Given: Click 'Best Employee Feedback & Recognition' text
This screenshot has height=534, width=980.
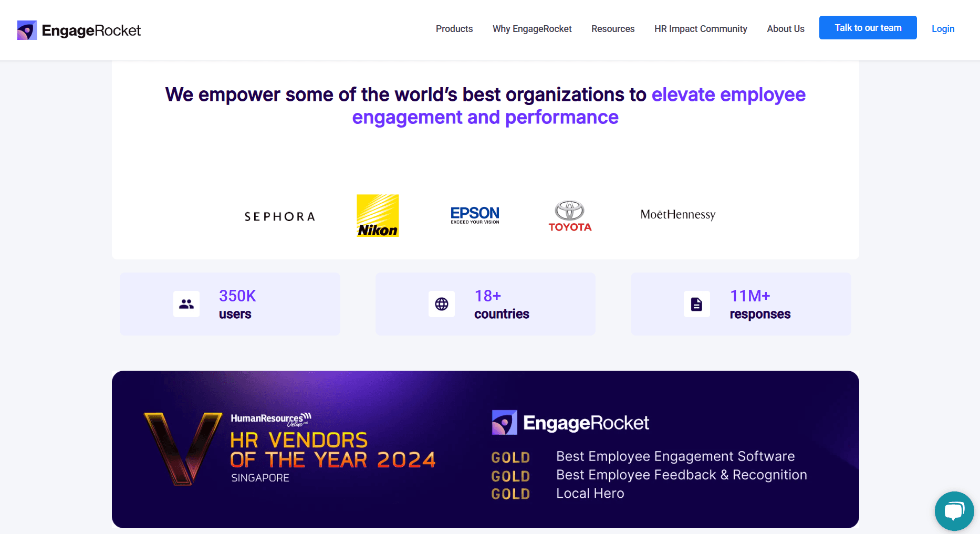Looking at the screenshot, I should (x=682, y=475).
